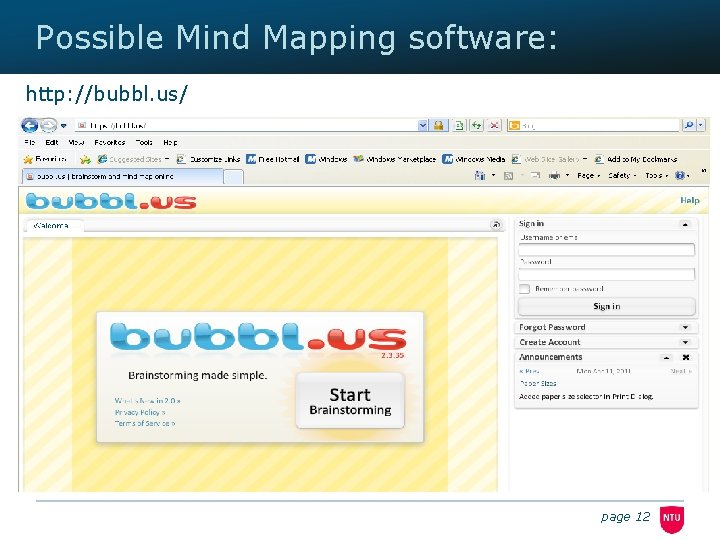Click the round icon right of Welcome tab bar
Viewport: 720px width, 540px height.
496,225
